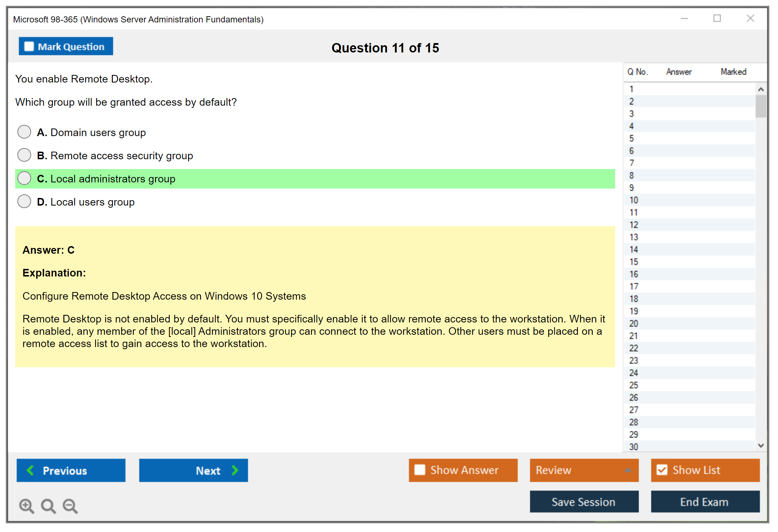Expand Review options via its arrow

coord(628,470)
